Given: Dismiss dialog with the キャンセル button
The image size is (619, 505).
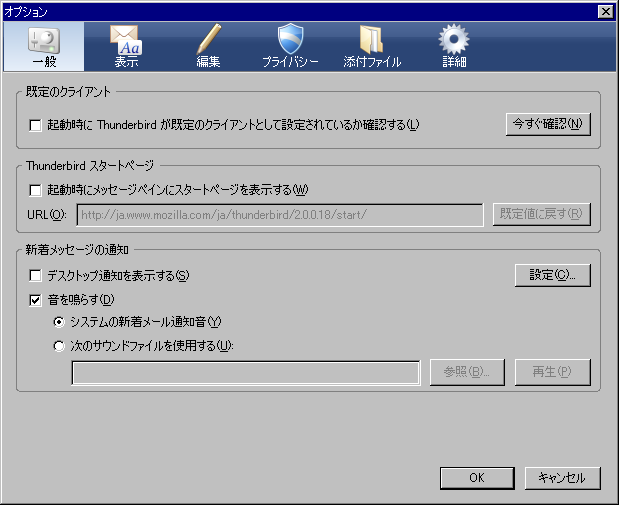Looking at the screenshot, I should pyautogui.click(x=562, y=478).
